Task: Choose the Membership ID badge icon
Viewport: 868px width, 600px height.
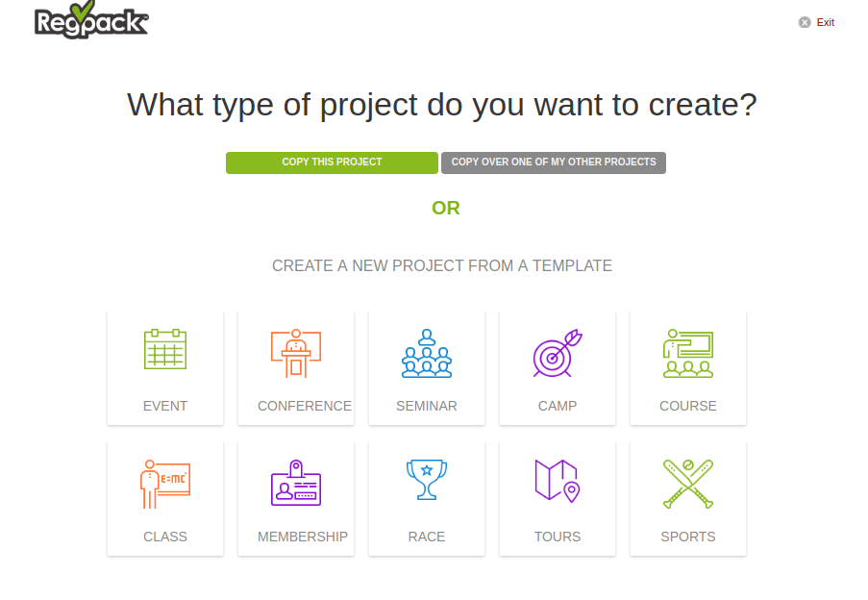Action: point(296,483)
